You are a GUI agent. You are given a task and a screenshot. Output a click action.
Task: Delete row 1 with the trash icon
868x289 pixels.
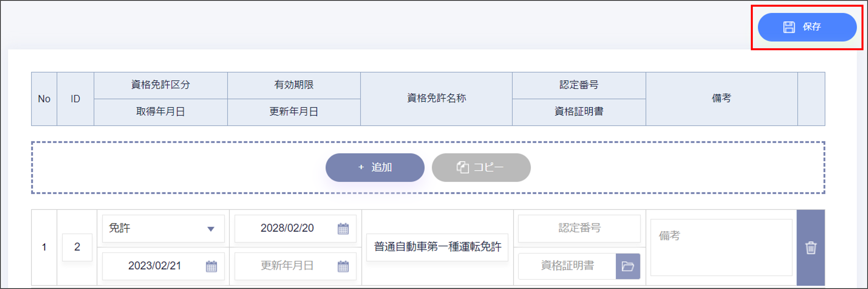811,248
